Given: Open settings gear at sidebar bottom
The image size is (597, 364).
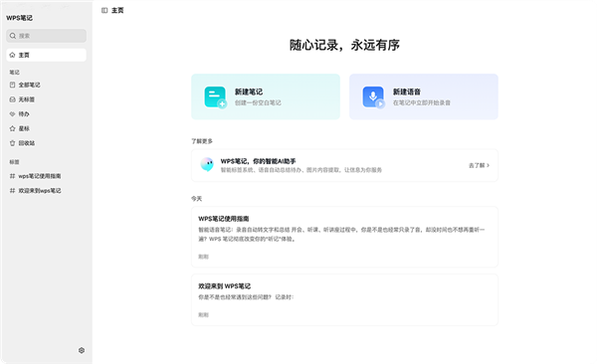Looking at the screenshot, I should point(82,350).
